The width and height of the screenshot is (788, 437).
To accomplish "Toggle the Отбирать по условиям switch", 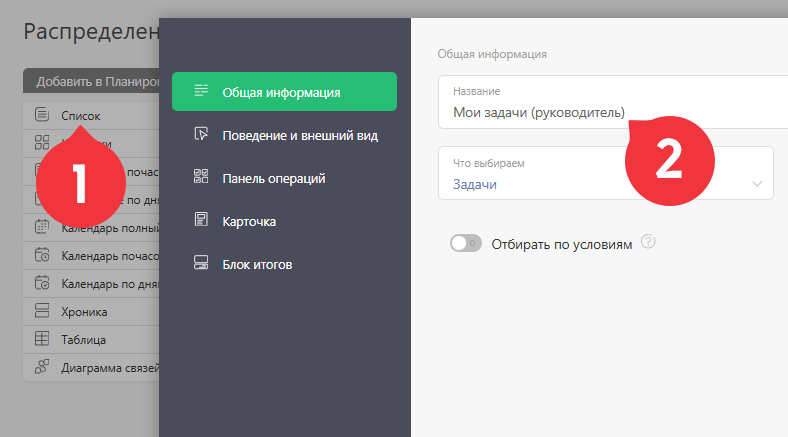I will 465,243.
